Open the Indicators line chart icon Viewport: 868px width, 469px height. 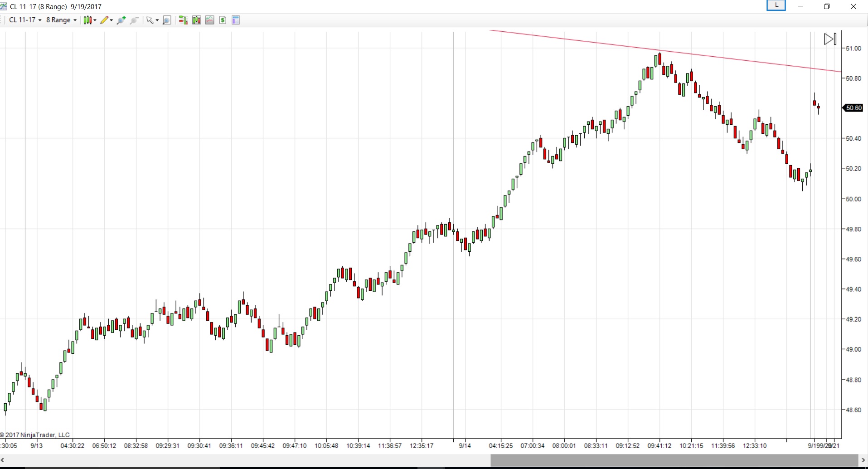coord(209,20)
